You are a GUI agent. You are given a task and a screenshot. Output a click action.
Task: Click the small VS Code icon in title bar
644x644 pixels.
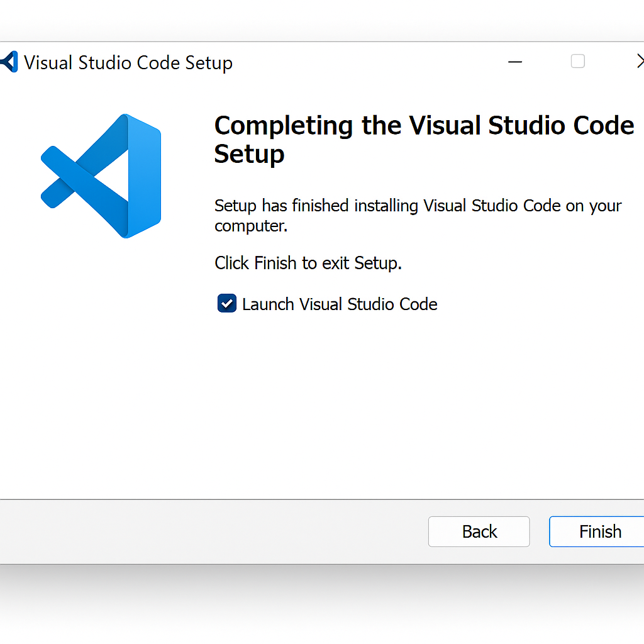pyautogui.click(x=9, y=62)
